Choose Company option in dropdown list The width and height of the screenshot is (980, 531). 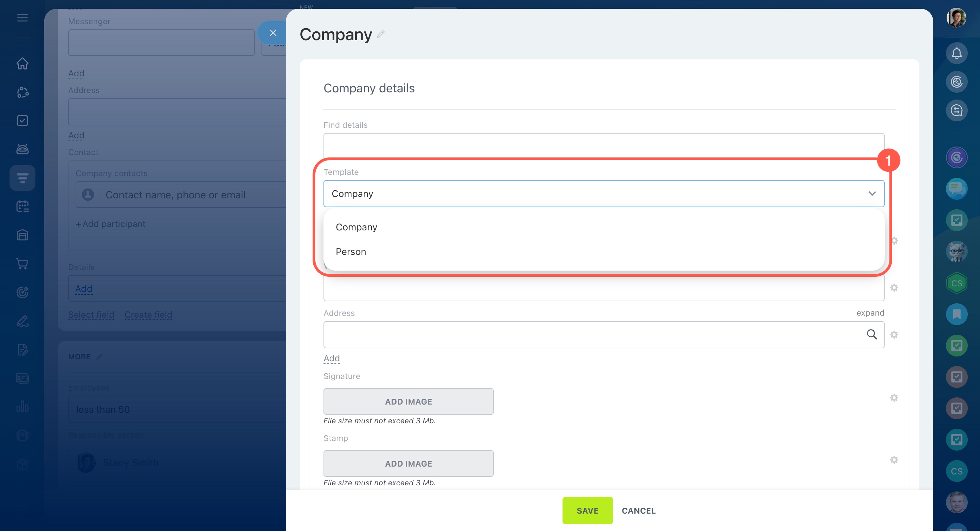(356, 227)
